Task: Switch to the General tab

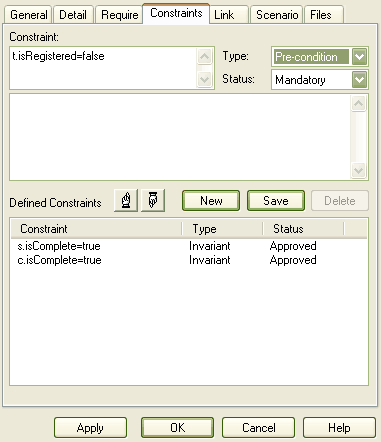Action: pos(28,15)
